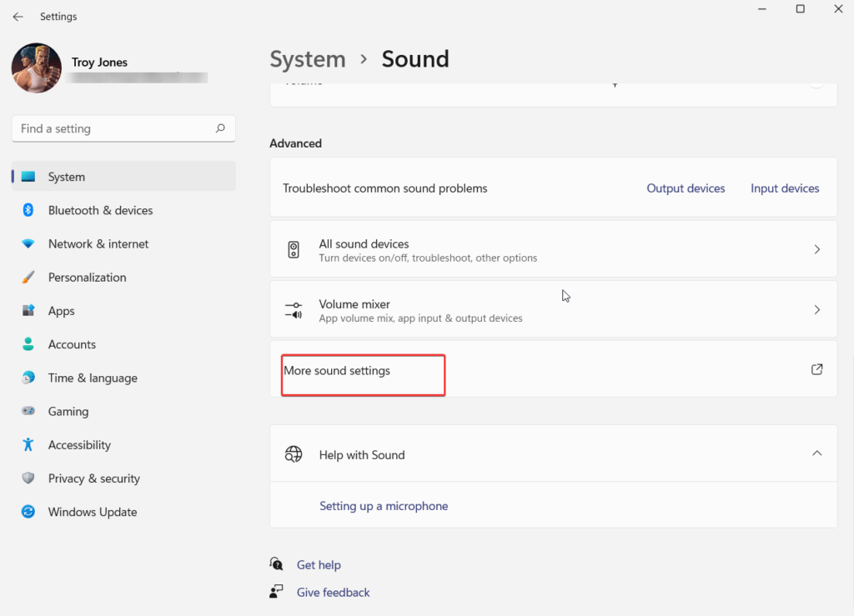
Task: Click the Get help icon
Action: [x=277, y=563]
